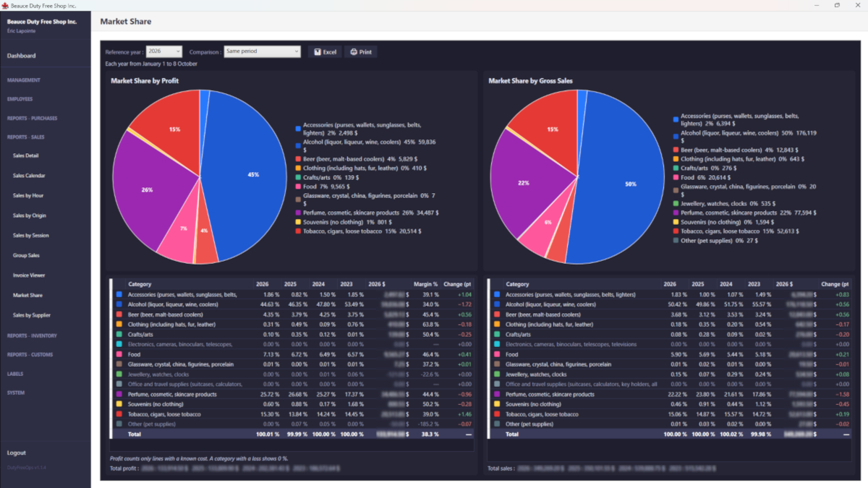Open the Invoice Viewer page

coord(29,275)
